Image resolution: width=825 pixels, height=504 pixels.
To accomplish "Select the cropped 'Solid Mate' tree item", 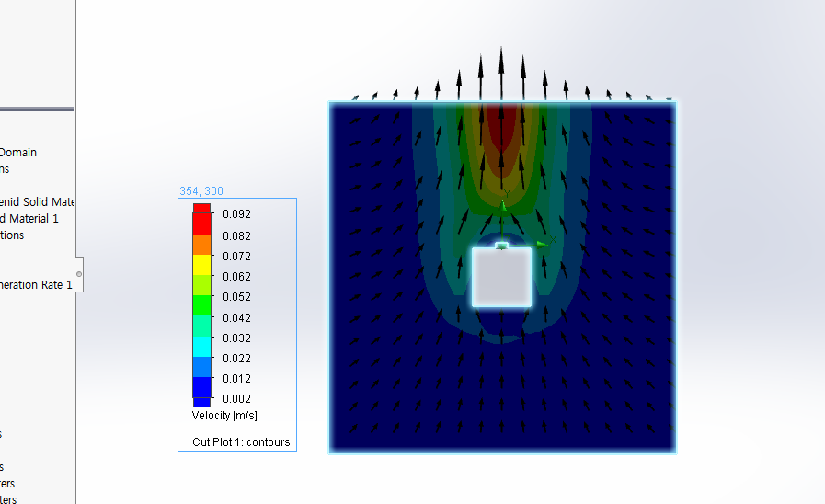I will (x=37, y=202).
